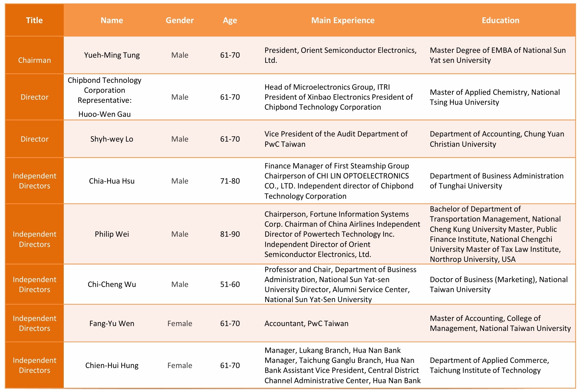Select "Professor and Chair, Department of Business Administration" experience

(x=340, y=284)
